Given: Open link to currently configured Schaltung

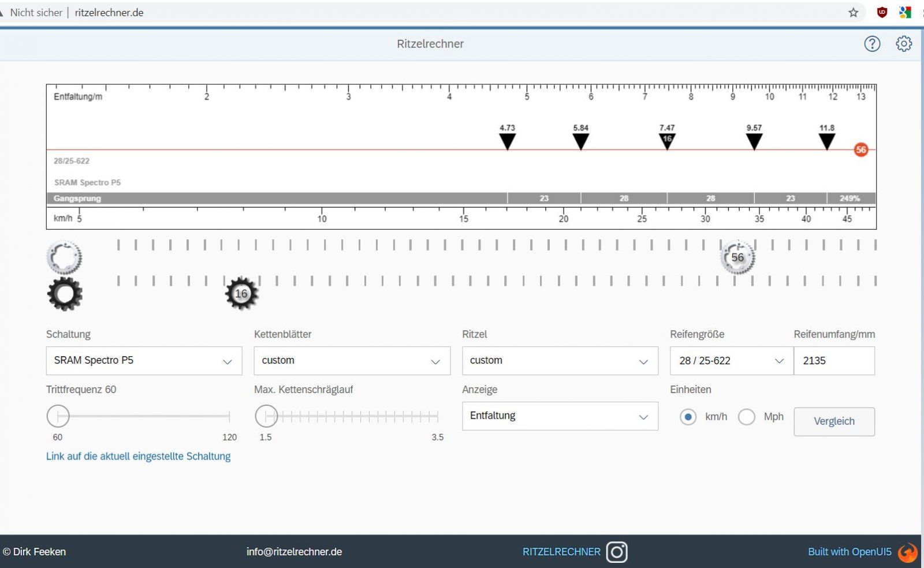Looking at the screenshot, I should [138, 457].
